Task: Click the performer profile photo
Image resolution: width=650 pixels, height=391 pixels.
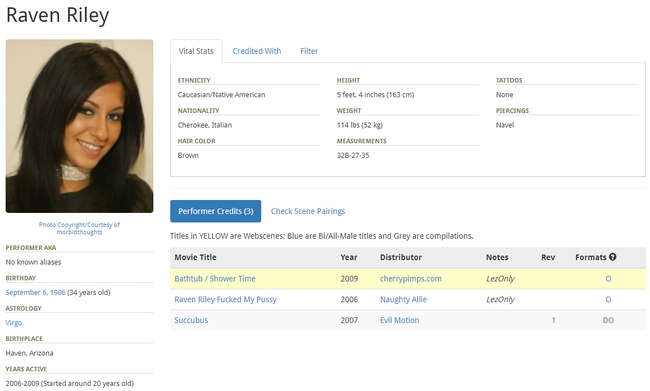Action: (x=80, y=126)
